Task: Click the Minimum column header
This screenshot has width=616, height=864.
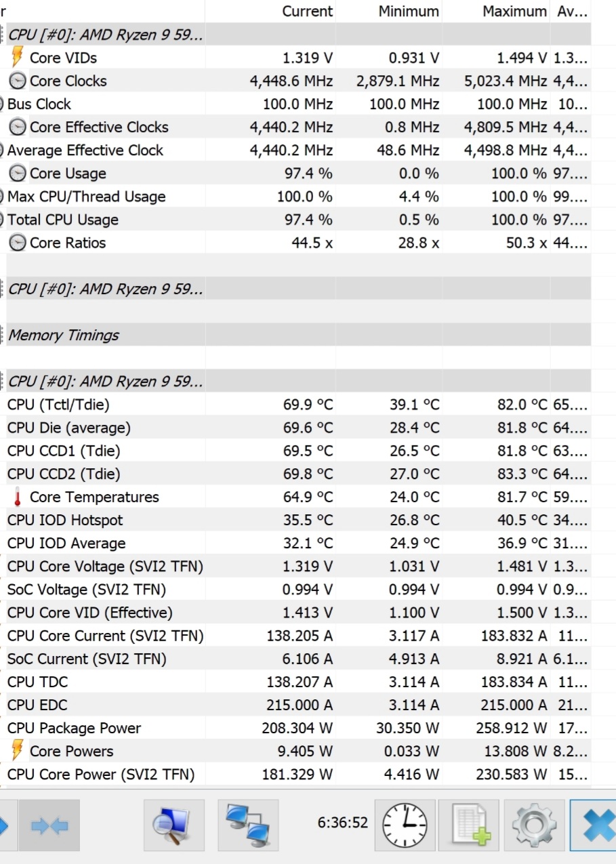Action: [409, 12]
